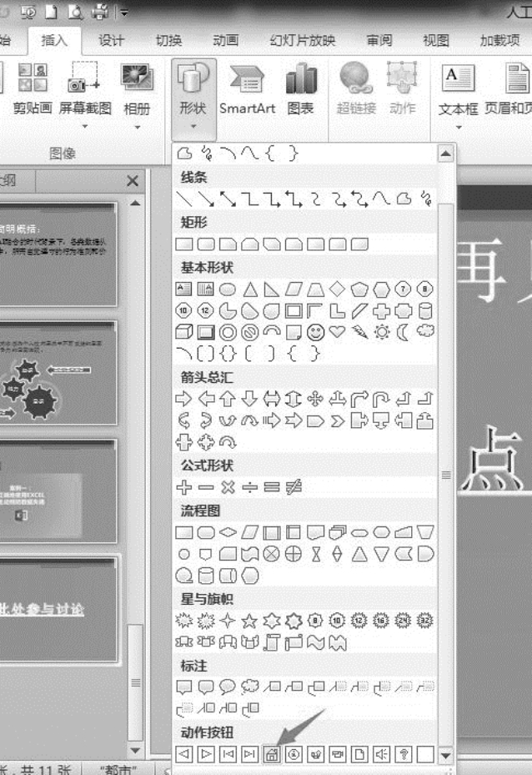Open the Quick Access Toolbar customize arrow
Screen dimensions: 532x775
[x=124, y=12]
